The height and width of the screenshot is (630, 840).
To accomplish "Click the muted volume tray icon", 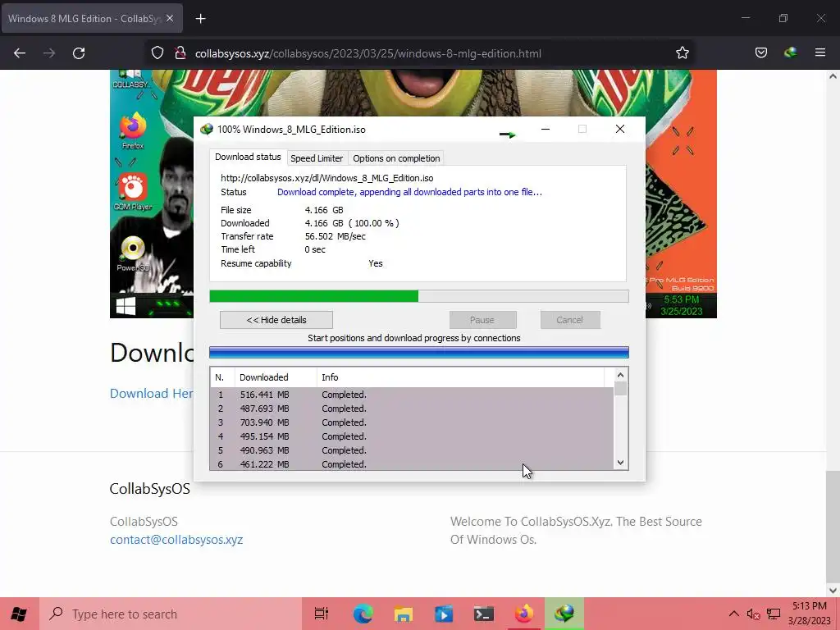I will (x=753, y=614).
